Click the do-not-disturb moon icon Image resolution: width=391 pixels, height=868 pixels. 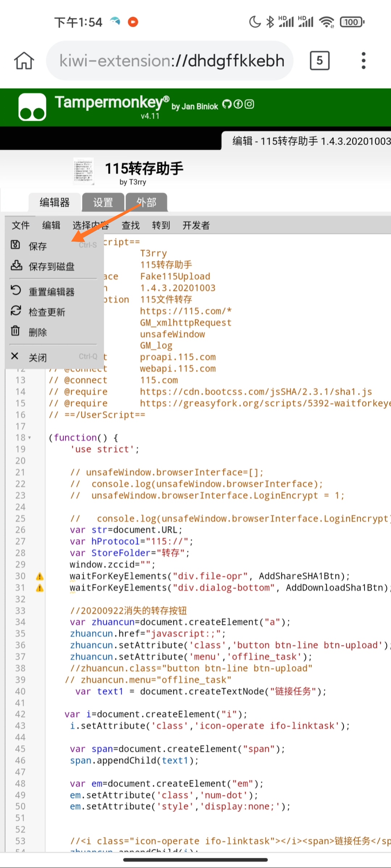(x=255, y=22)
